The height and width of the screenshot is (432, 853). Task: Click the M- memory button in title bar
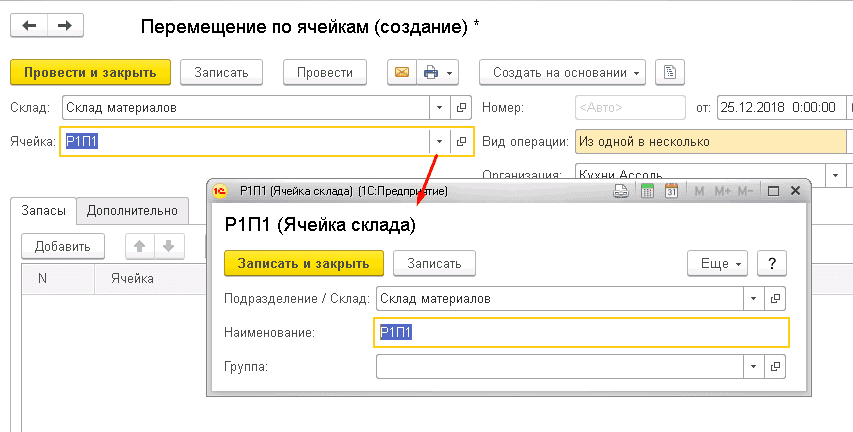(x=745, y=191)
